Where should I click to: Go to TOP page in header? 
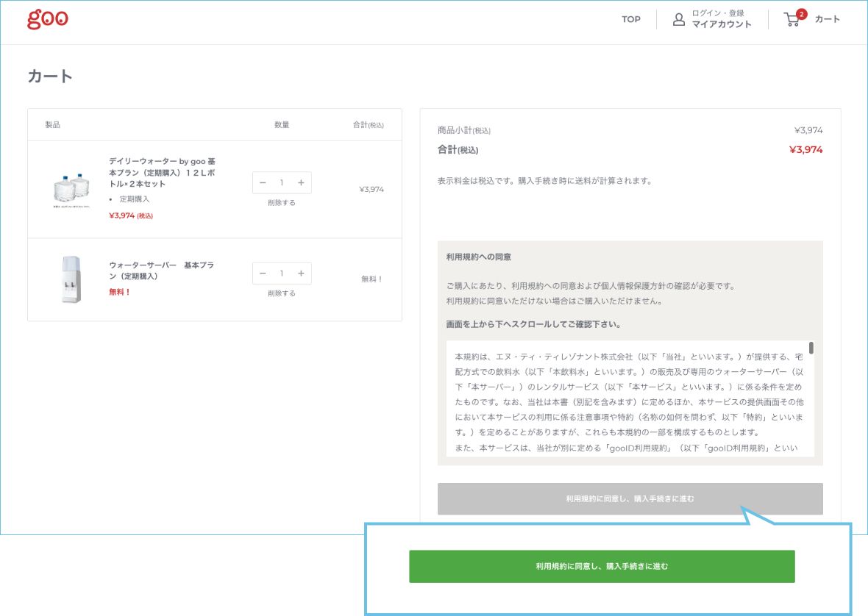click(x=631, y=19)
